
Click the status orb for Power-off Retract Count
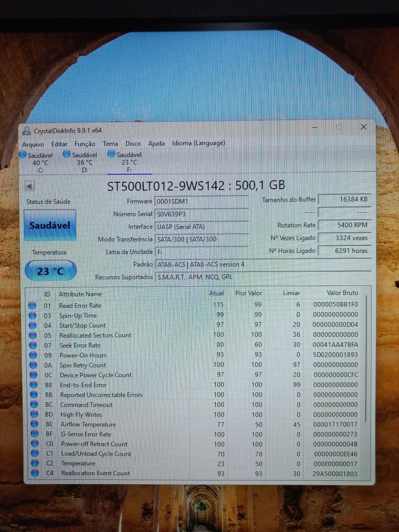35,444
